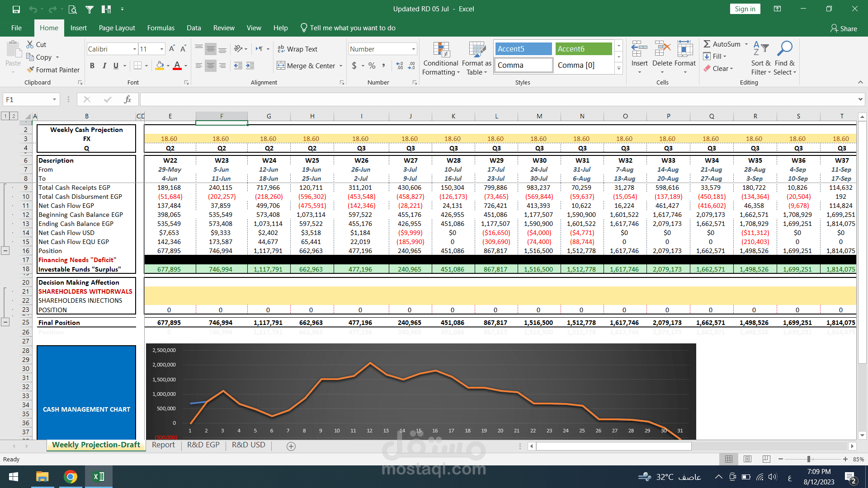This screenshot has height=488, width=868.
Task: Click the Save icon in Quick Access toolbar
Action: [16, 9]
